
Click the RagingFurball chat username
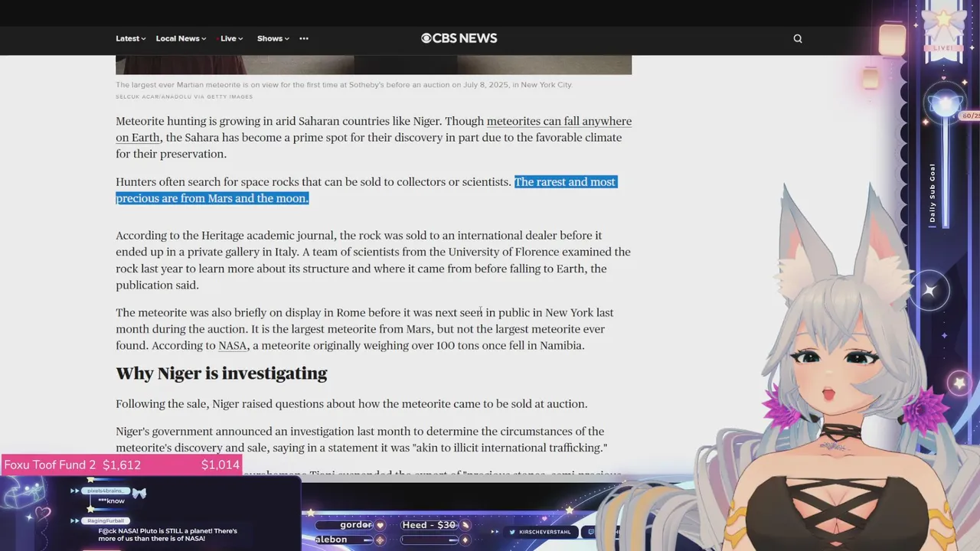click(106, 521)
